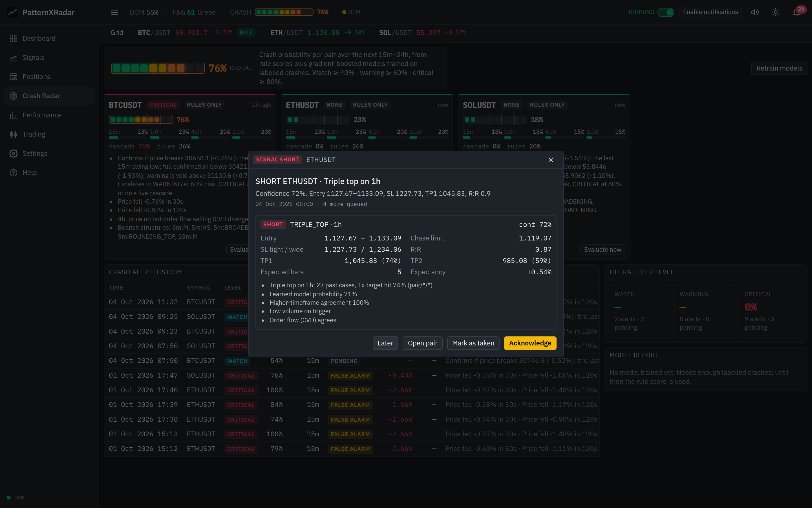Screen dimensions: 812x508
Task: Click the NO L badge
Action: pos(246,32)
